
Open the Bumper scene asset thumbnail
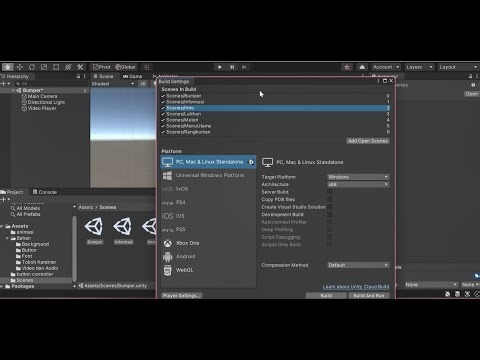pyautogui.click(x=95, y=227)
